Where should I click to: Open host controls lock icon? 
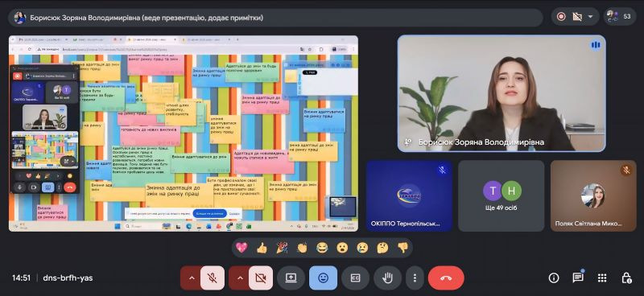tap(626, 278)
